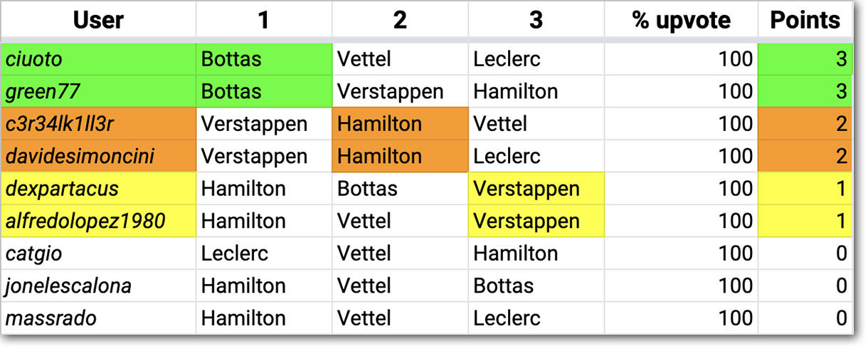This screenshot has height=349, width=868.
Task: Select column 2 header cell
Action: point(400,20)
